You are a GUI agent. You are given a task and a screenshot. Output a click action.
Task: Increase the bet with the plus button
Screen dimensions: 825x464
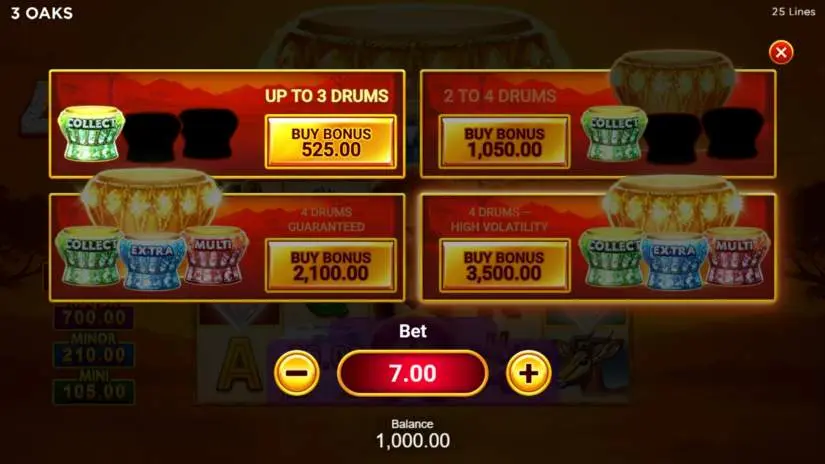(528, 373)
